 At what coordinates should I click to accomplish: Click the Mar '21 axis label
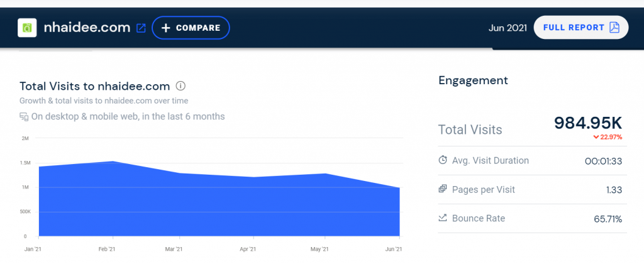[x=174, y=249]
